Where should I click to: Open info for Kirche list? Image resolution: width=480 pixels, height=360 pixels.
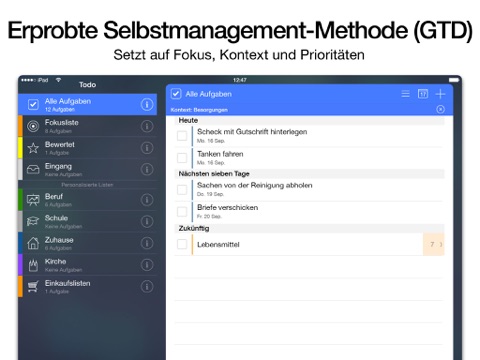147,265
